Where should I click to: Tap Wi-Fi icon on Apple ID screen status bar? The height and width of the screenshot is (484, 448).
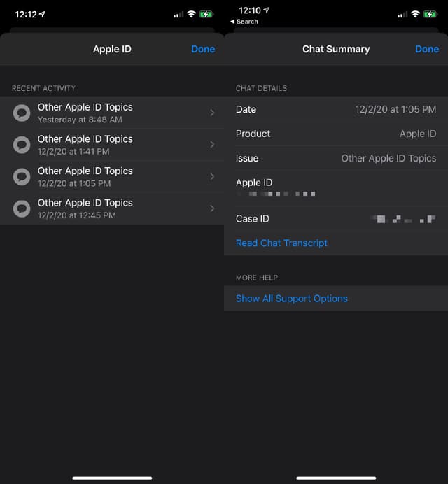coord(191,14)
